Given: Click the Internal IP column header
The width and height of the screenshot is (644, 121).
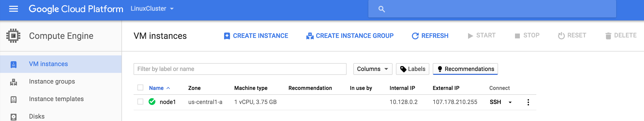Looking at the screenshot, I should coord(402,88).
